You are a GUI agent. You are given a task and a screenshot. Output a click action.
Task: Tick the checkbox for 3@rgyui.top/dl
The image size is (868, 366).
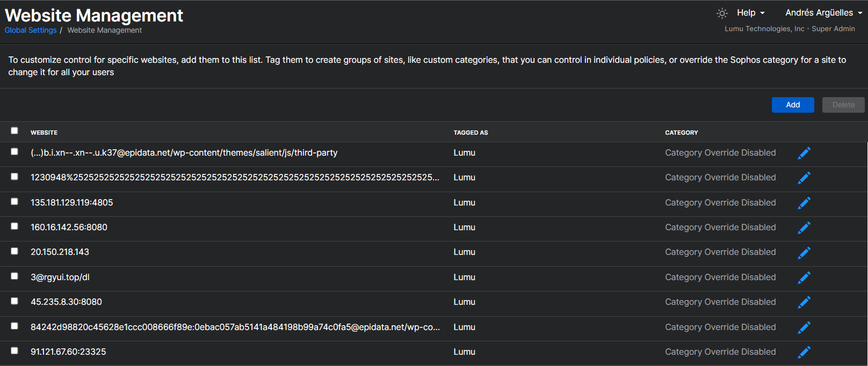coord(15,276)
